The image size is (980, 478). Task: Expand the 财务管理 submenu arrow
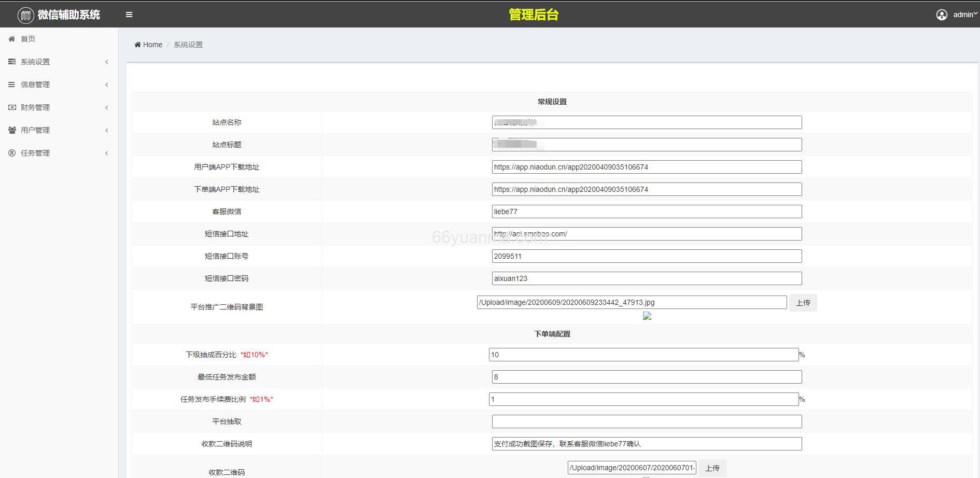coord(107,107)
